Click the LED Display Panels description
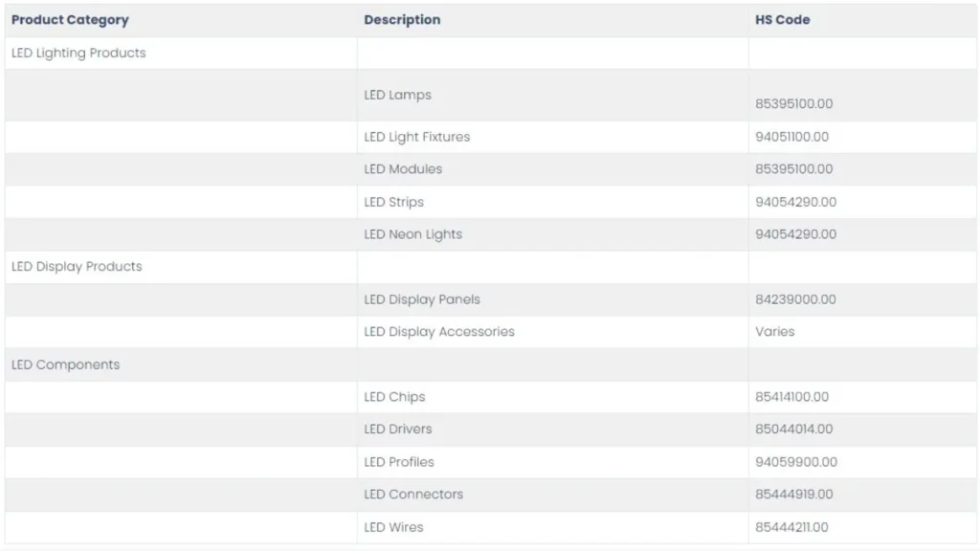This screenshot has width=980, height=551. tap(422, 299)
